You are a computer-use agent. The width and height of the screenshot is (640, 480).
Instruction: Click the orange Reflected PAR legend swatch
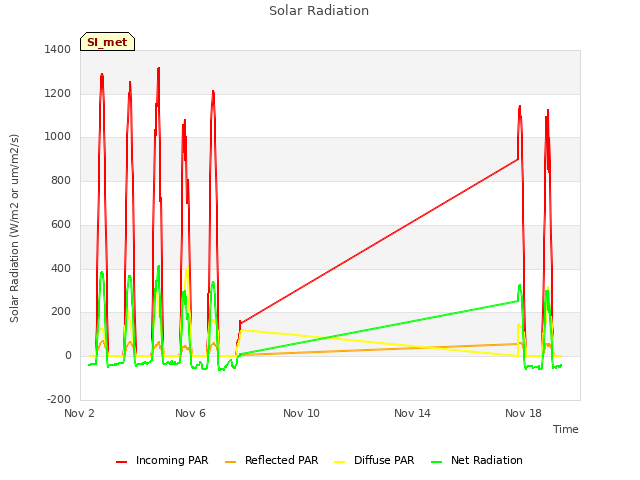point(231,462)
